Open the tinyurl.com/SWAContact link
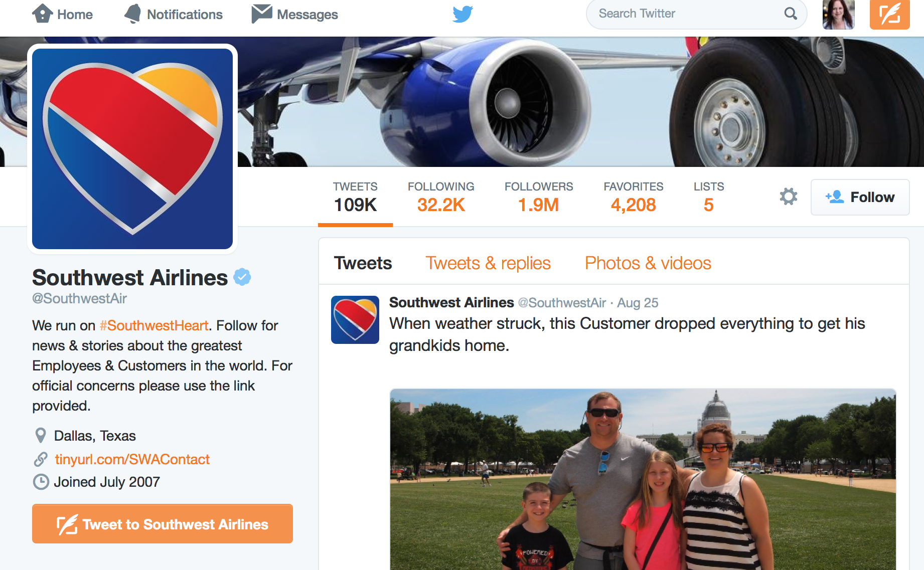This screenshot has width=924, height=570. (x=132, y=459)
